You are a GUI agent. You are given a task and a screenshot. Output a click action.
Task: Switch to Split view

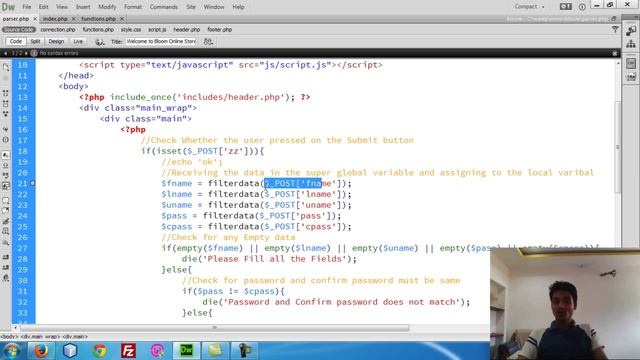(x=35, y=41)
